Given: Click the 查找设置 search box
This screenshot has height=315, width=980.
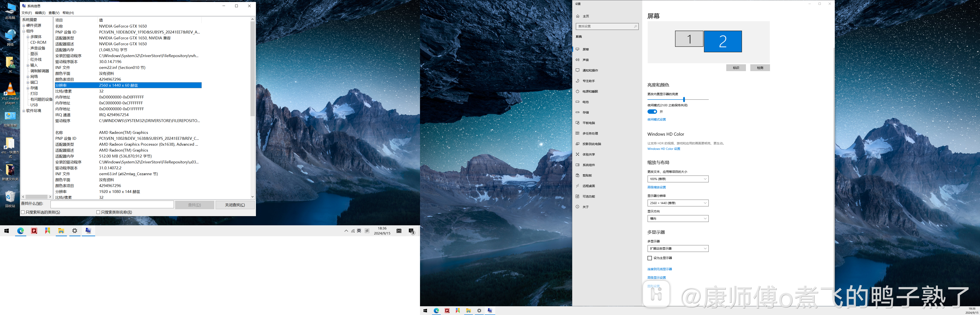Looking at the screenshot, I should pos(607,26).
